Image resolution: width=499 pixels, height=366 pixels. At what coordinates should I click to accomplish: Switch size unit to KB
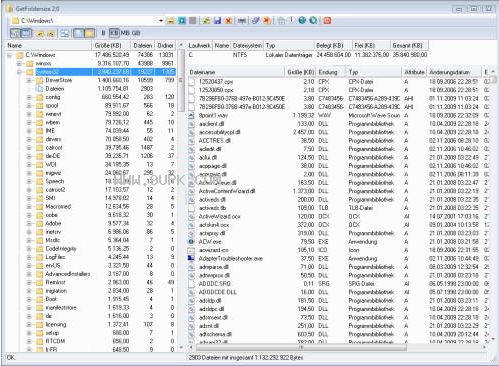[114, 33]
